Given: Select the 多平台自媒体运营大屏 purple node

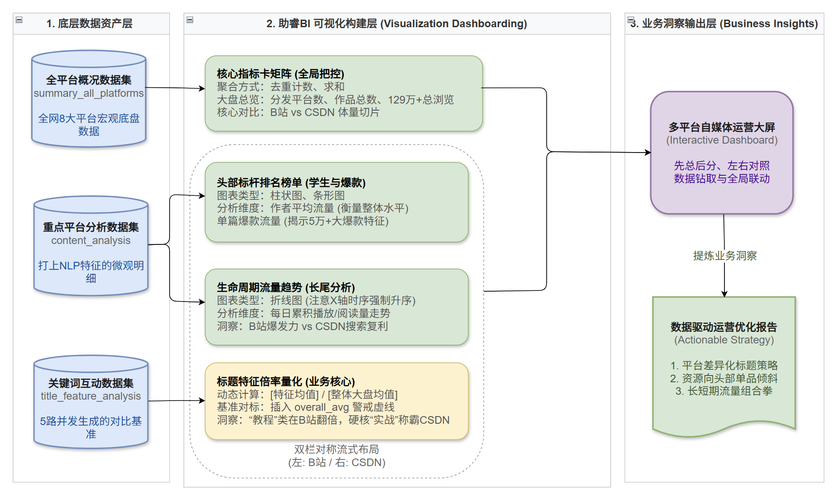Looking at the screenshot, I should pos(722,153).
